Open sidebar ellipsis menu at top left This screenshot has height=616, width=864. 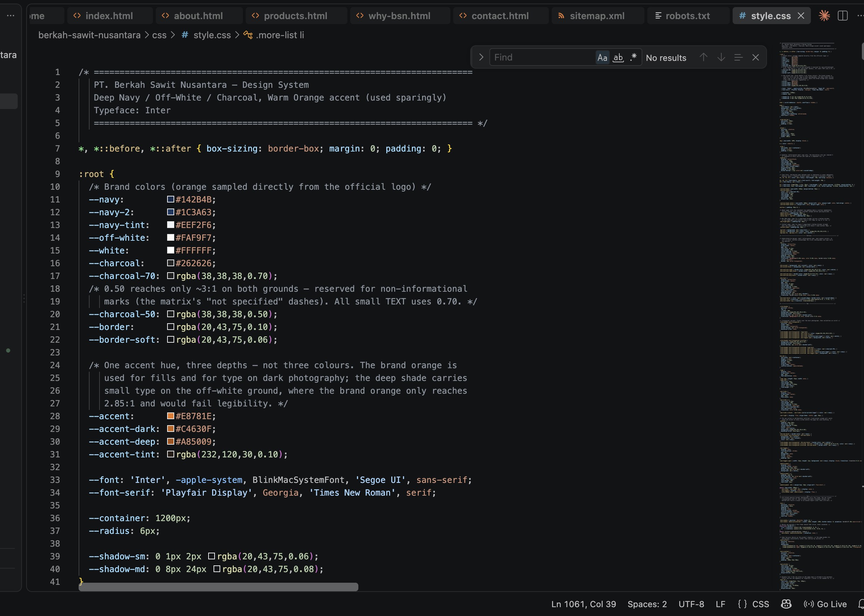(11, 16)
